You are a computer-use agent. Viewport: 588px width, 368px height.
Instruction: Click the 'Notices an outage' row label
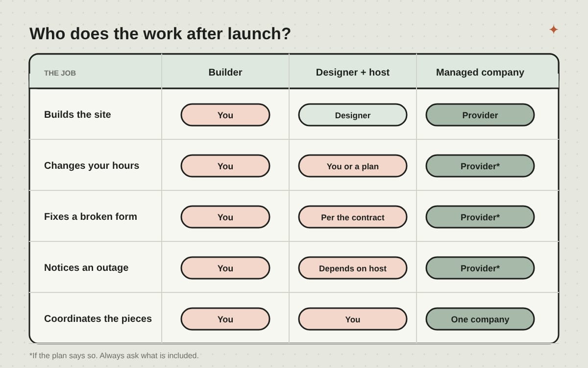pyautogui.click(x=86, y=267)
